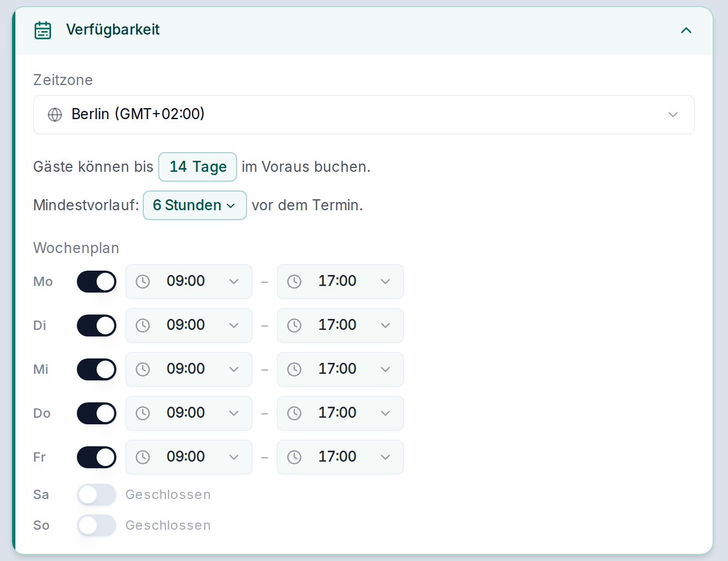Click the clock icon in Mo start time
728x561 pixels.
pyautogui.click(x=143, y=282)
